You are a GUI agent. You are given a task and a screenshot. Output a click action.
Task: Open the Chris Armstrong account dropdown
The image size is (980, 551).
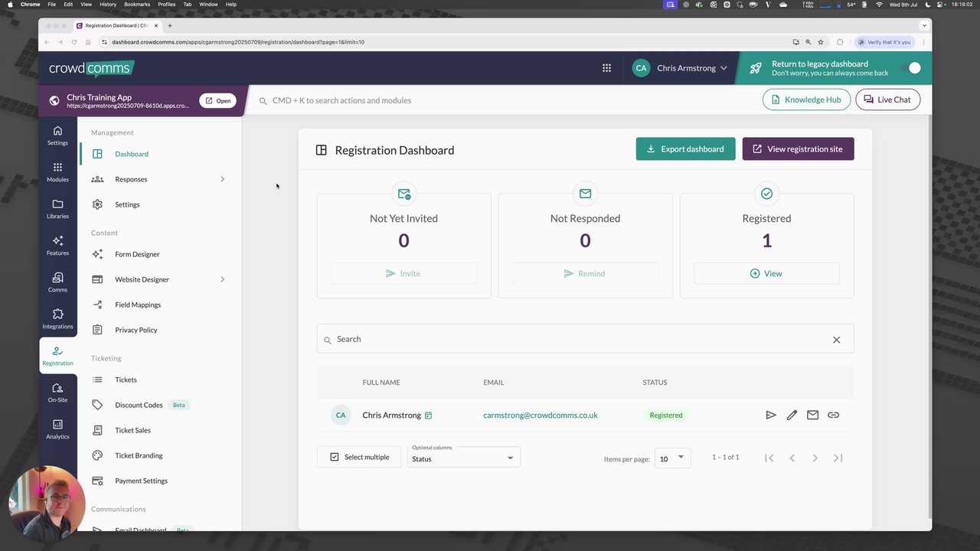coord(680,68)
